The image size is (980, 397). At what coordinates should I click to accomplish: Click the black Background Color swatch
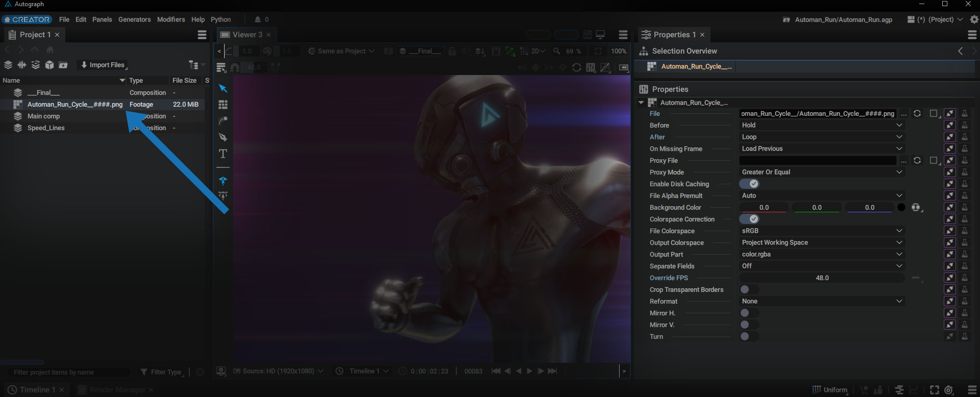pos(901,207)
